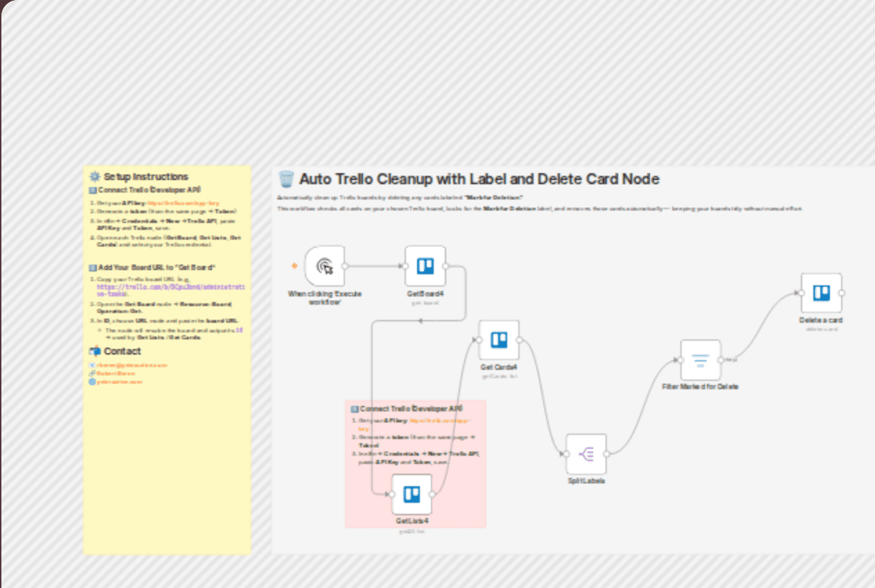Click output handle of GetBoard4 node
This screenshot has width=875, height=588.
[445, 265]
